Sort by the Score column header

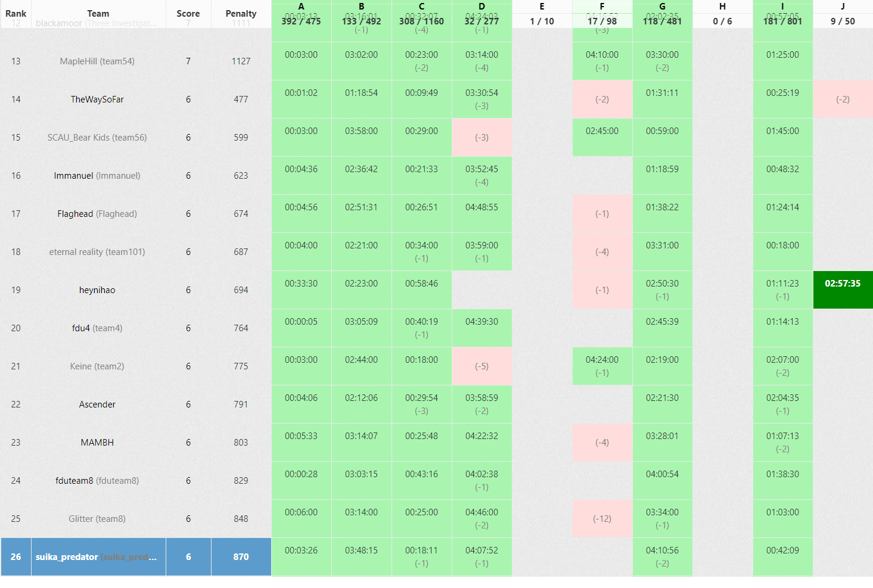[188, 13]
